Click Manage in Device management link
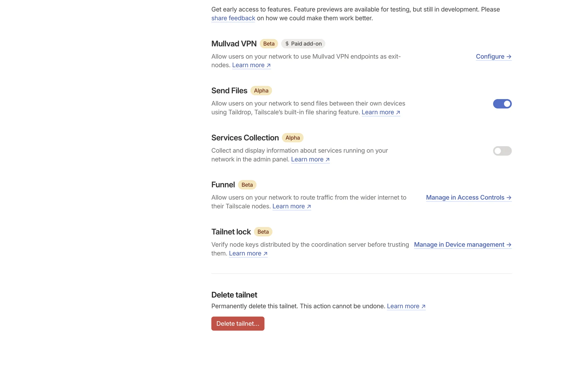Screen dimensions: 588x368 tap(462, 244)
